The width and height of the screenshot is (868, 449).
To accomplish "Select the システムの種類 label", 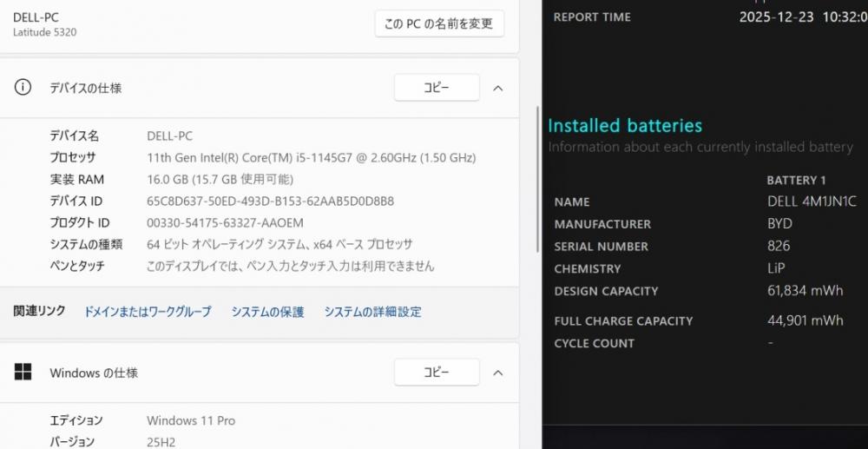I will (x=86, y=244).
